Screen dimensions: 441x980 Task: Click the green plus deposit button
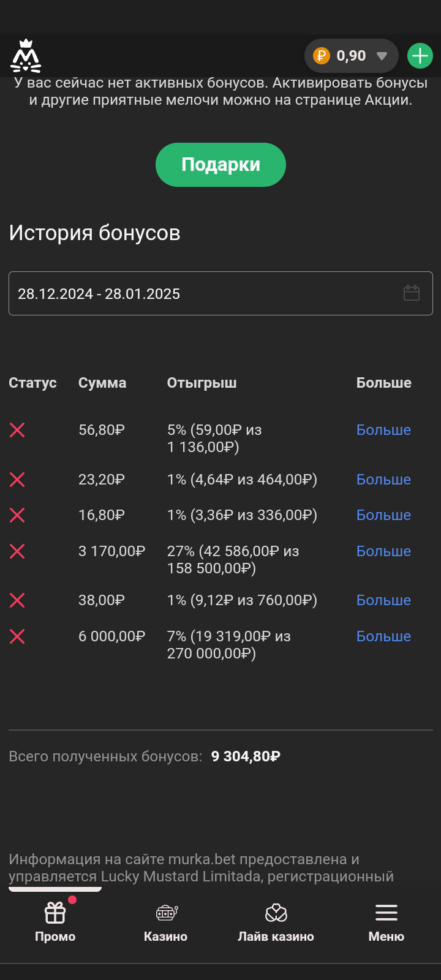420,56
